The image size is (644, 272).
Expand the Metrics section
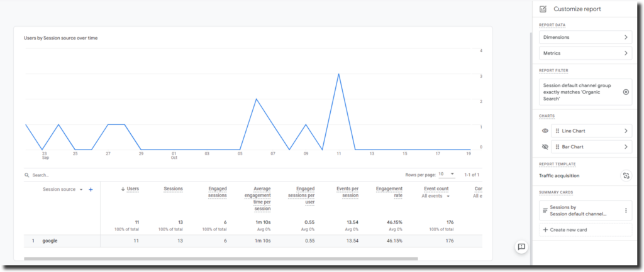click(585, 53)
